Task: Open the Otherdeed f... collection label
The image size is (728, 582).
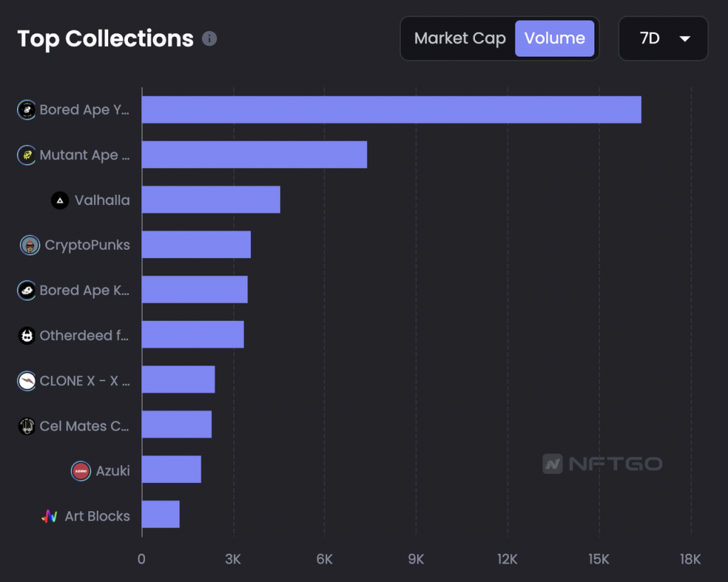Action: [x=84, y=335]
